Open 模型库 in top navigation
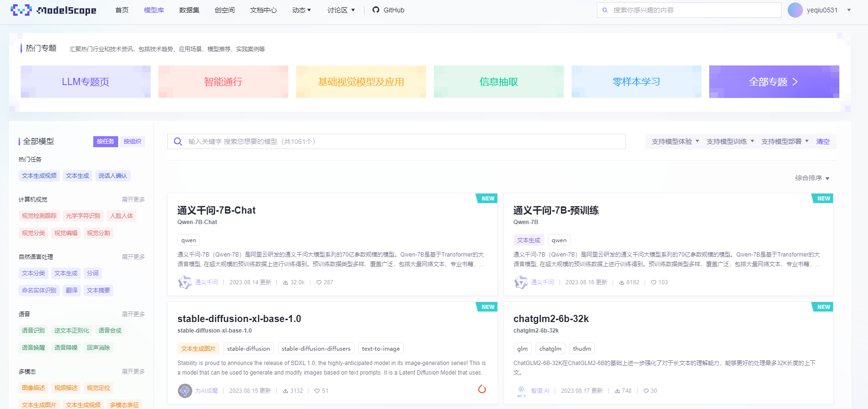Image resolution: width=868 pixels, height=409 pixels. 154,10
